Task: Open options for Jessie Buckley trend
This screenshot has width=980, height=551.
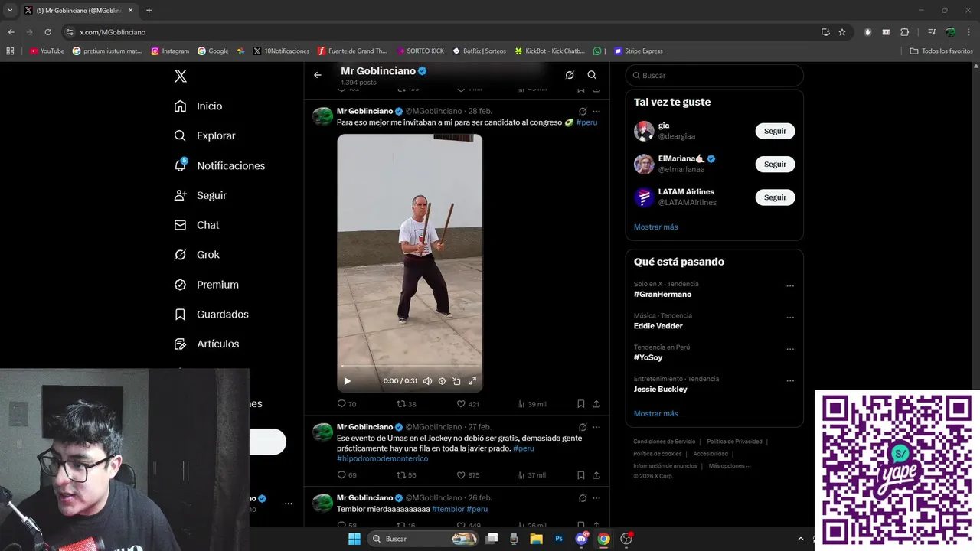Action: [x=790, y=381]
